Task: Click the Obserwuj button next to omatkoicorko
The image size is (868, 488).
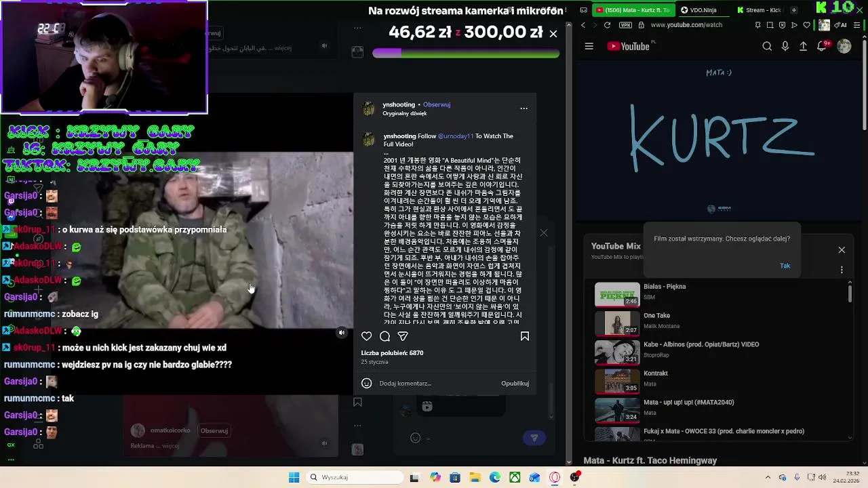Action: tap(214, 430)
